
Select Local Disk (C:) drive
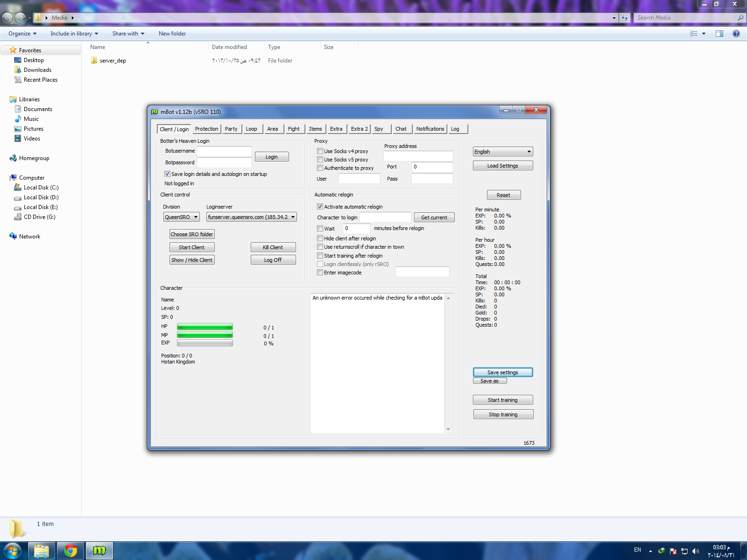click(41, 188)
